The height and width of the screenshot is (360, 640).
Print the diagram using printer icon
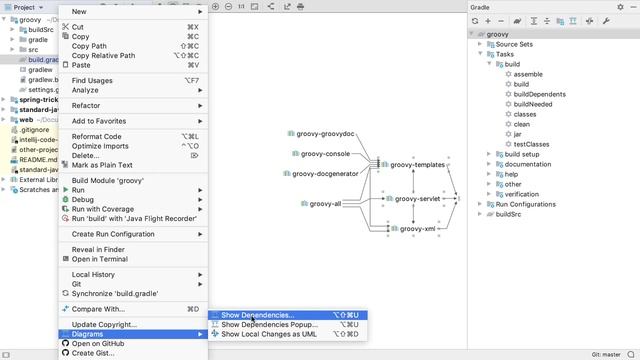point(300,7)
